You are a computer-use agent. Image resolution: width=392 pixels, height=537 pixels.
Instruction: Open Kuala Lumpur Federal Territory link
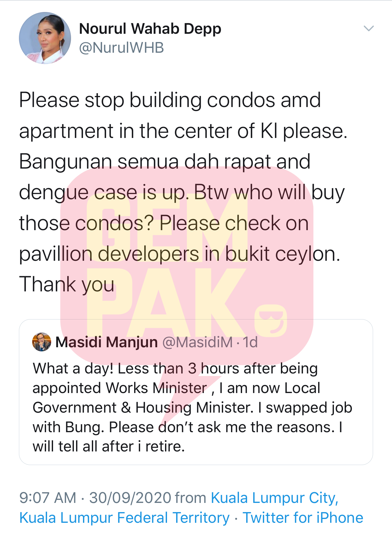coord(125,518)
